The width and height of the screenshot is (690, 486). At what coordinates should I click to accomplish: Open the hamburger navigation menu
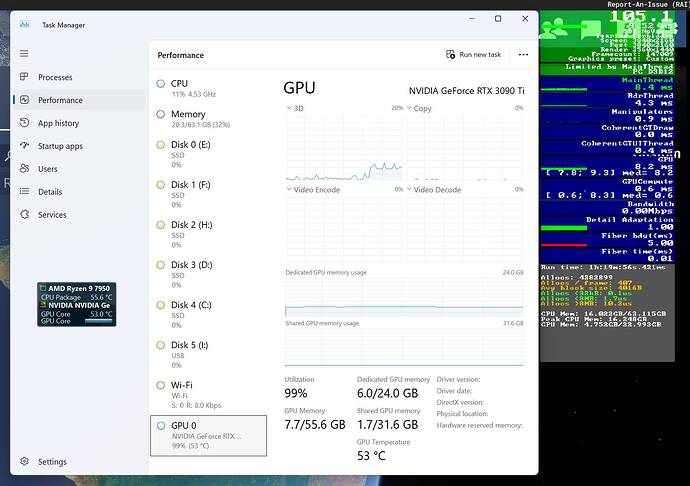coord(24,54)
